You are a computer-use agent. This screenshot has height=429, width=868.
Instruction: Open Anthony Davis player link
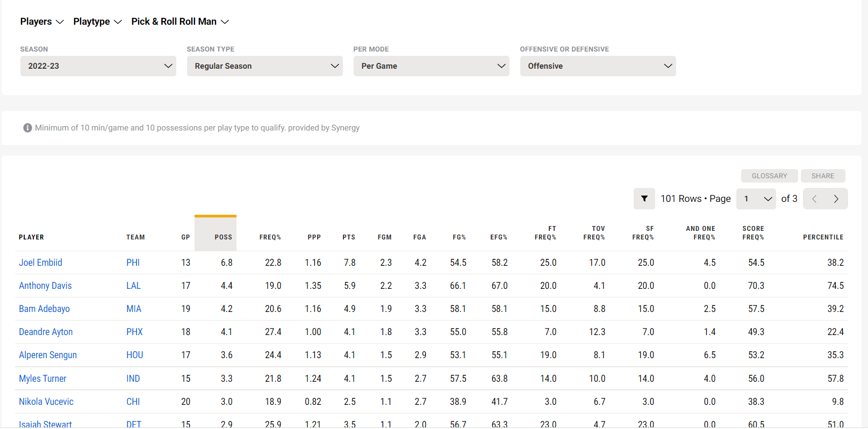[x=45, y=286]
